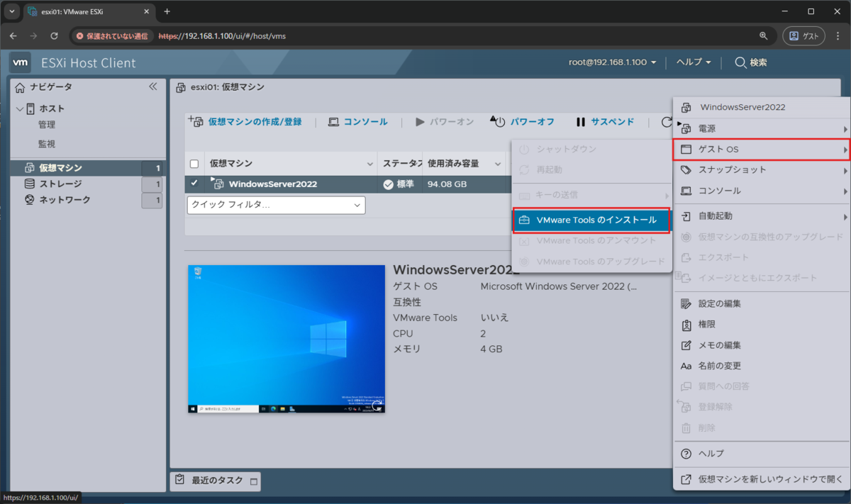851x504 pixels.
Task: Click the VM console thumbnail preview
Action: [x=287, y=339]
